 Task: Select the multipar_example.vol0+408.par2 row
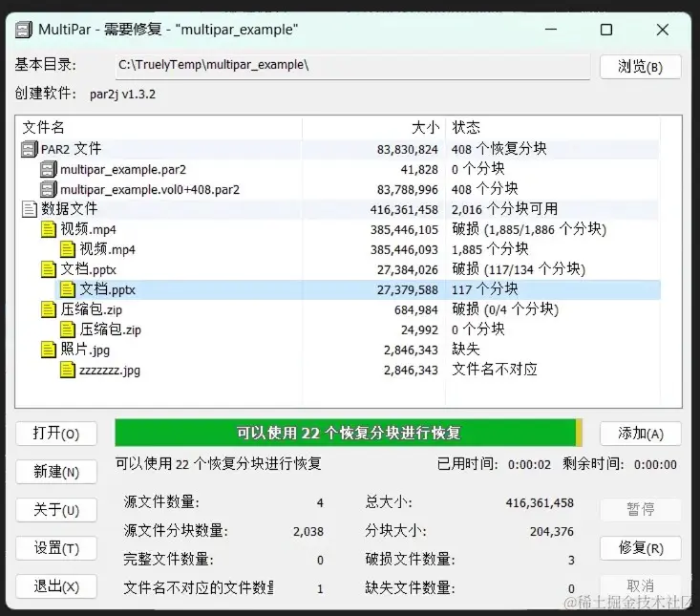(x=340, y=189)
